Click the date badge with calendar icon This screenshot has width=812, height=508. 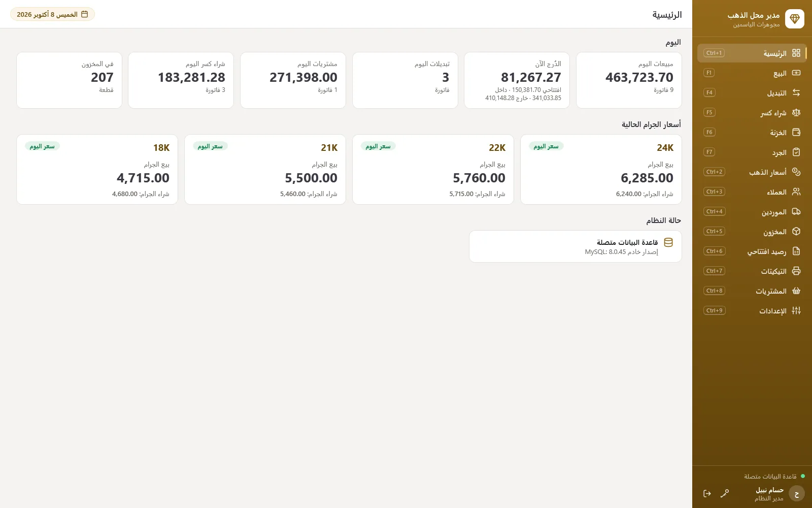(52, 14)
